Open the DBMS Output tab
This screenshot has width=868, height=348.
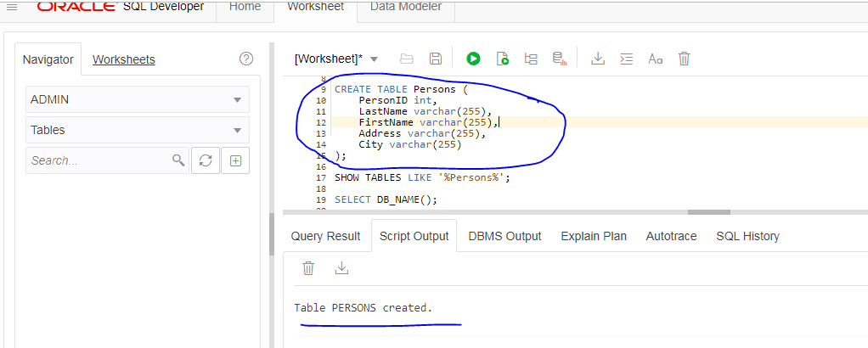(x=504, y=236)
